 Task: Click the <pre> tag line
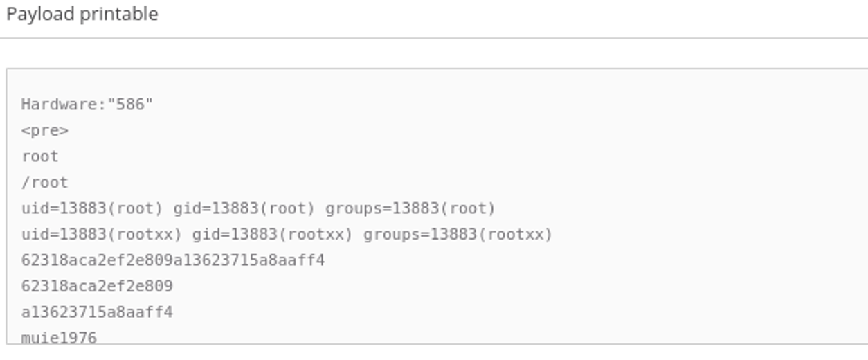click(45, 131)
